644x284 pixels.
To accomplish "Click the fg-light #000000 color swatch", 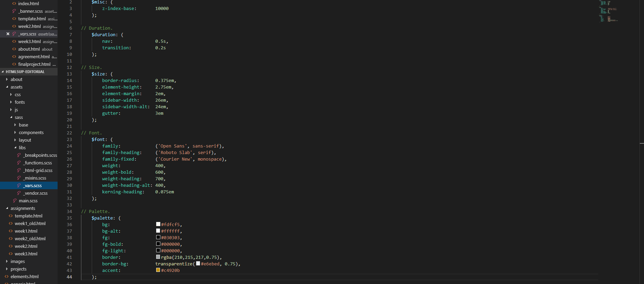I will click(x=158, y=250).
